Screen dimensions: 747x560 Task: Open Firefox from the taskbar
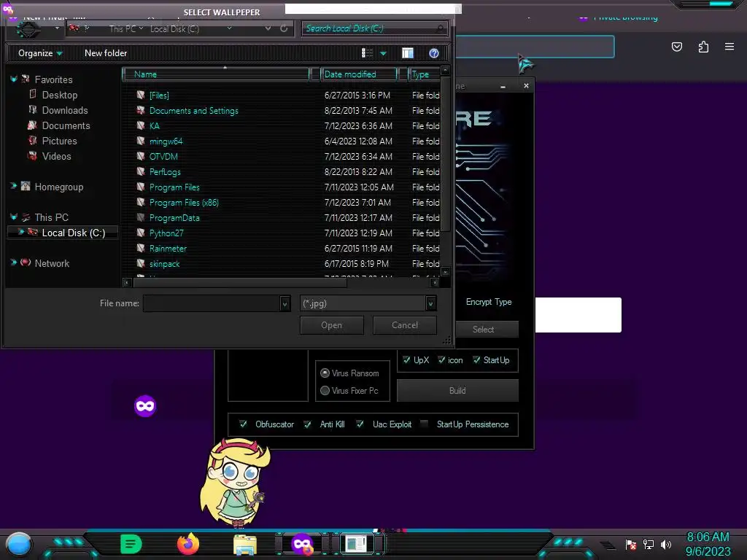pos(188,544)
